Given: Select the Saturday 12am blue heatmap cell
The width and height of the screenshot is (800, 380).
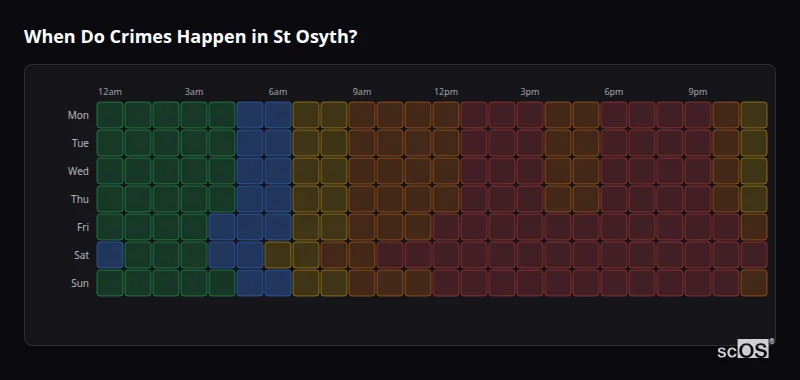Looking at the screenshot, I should (110, 255).
